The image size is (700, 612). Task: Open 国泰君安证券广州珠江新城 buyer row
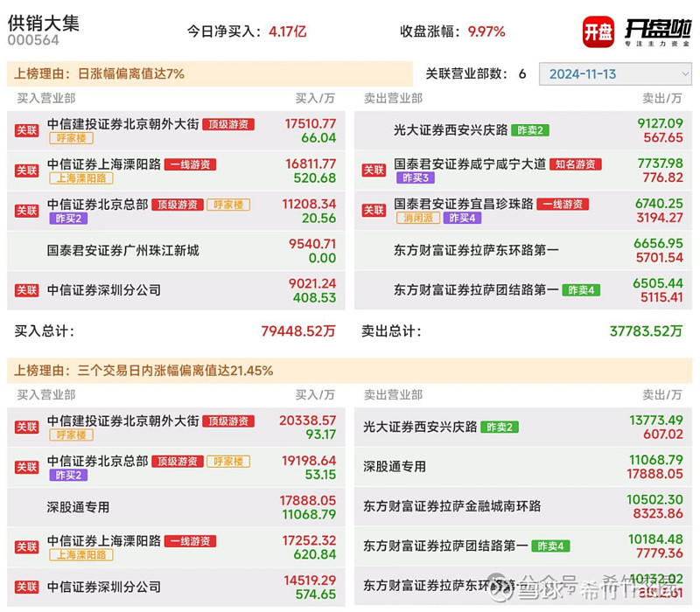click(x=176, y=251)
